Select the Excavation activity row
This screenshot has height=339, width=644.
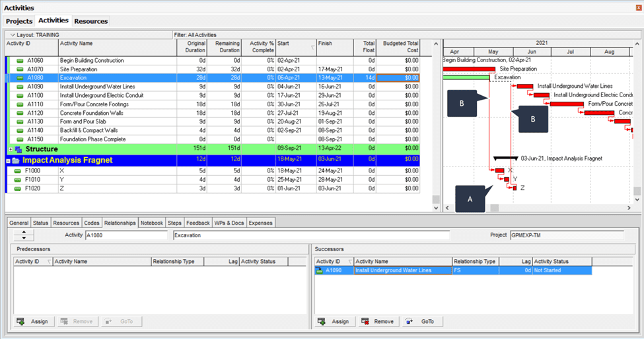[x=212, y=78]
